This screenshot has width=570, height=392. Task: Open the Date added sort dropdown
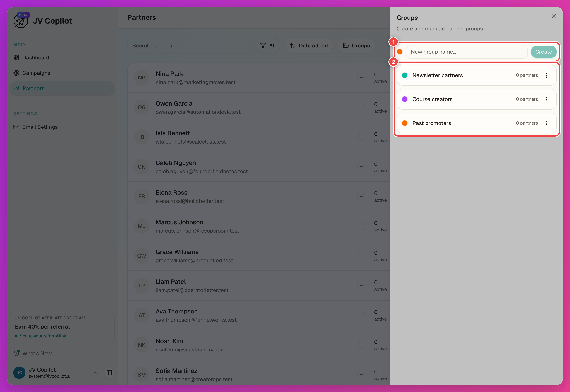309,46
